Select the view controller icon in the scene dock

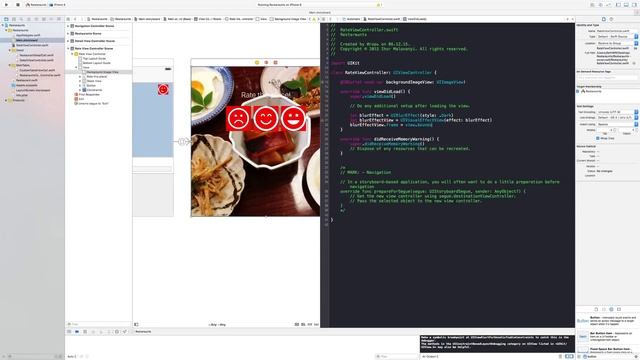coord(257,62)
